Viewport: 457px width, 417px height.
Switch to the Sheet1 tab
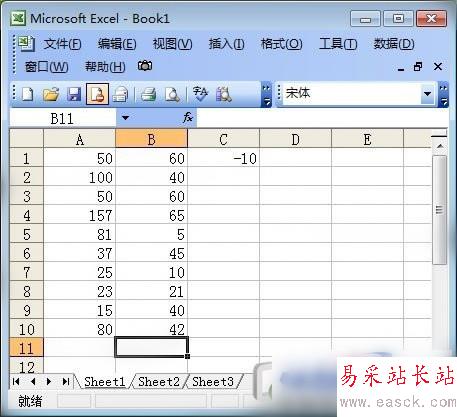(x=104, y=381)
